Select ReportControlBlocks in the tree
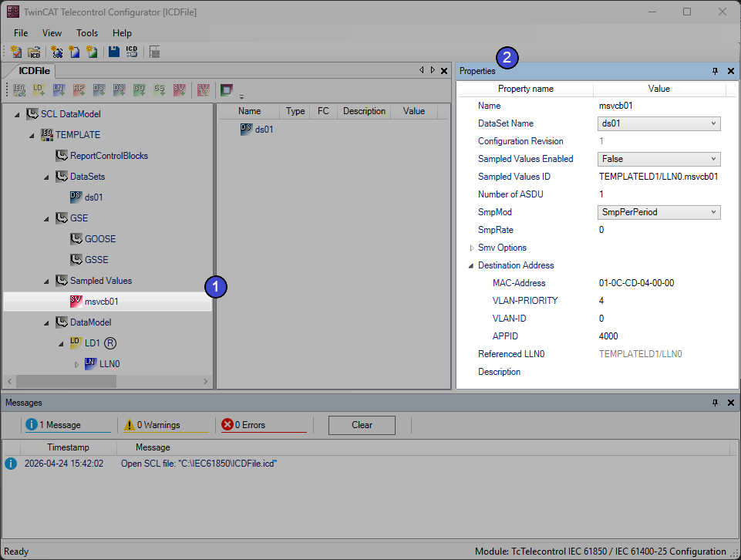This screenshot has height=560, width=741. point(109,156)
